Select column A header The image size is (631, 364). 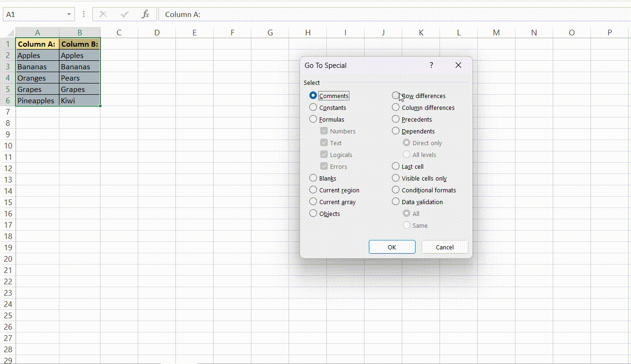(37, 33)
